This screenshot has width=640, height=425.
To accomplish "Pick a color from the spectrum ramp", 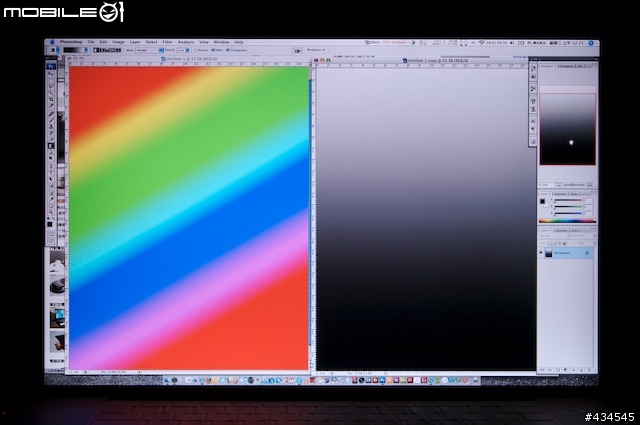I will coord(568,220).
